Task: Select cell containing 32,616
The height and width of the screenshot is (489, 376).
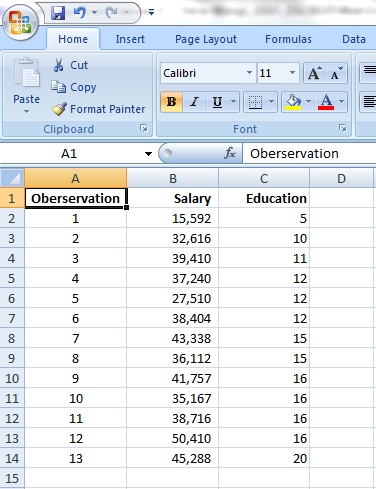Action: (x=173, y=238)
